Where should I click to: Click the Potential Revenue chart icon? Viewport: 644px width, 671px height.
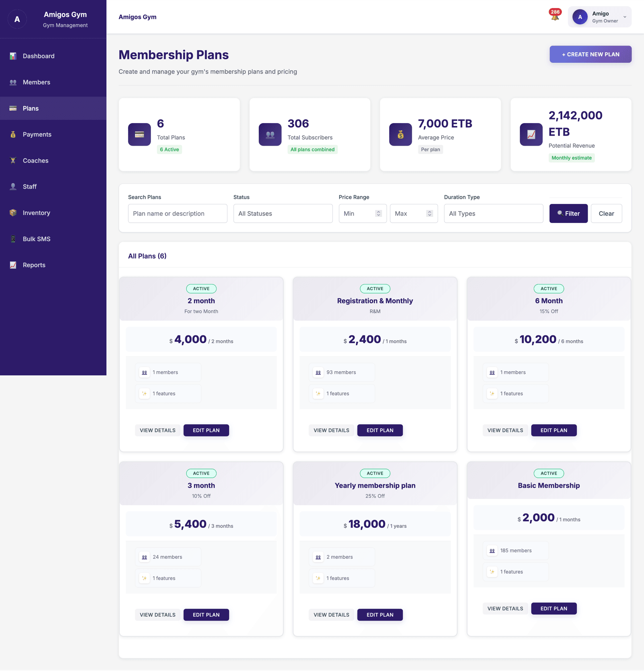(531, 134)
